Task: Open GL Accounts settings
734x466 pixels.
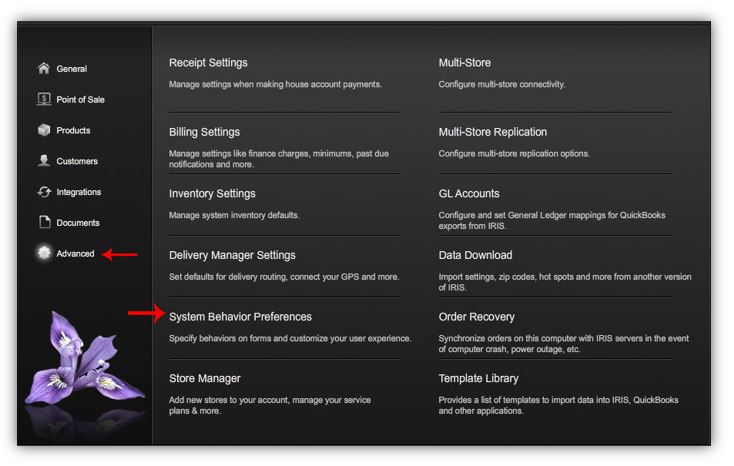Action: pos(468,194)
